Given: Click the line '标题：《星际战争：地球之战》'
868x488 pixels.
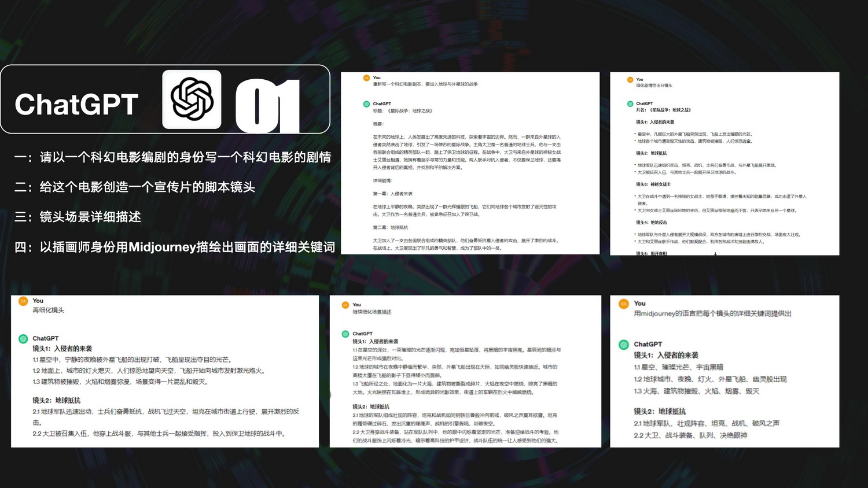Looking at the screenshot, I should [403, 111].
